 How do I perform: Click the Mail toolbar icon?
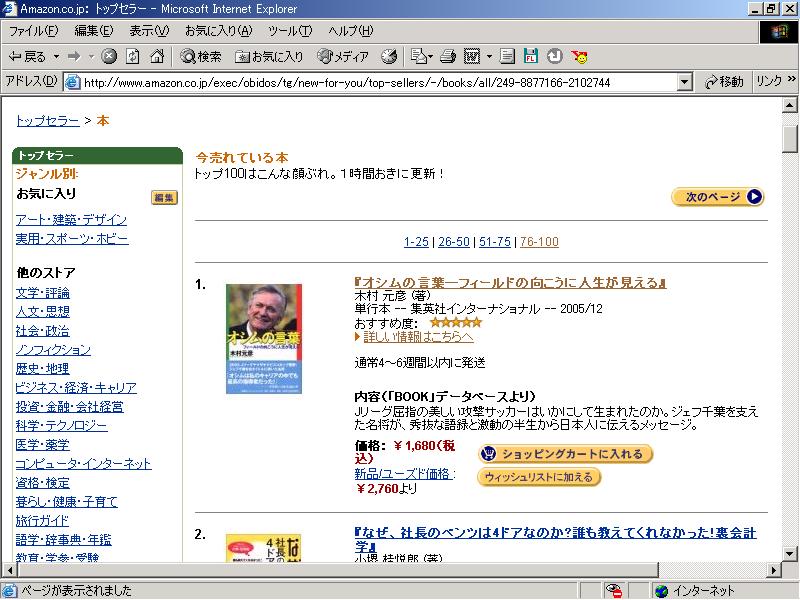click(421, 56)
